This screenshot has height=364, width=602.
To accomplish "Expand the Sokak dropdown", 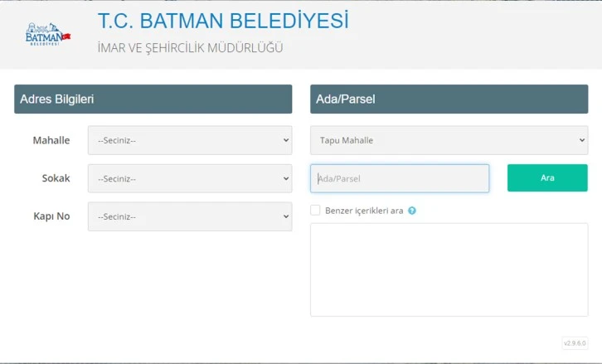I will [190, 178].
